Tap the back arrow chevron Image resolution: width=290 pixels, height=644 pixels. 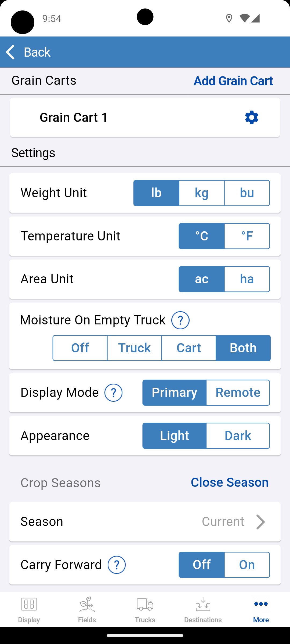[11, 52]
